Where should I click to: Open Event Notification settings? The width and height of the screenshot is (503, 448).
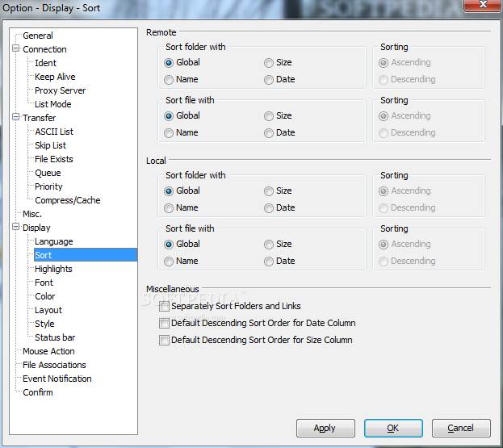(x=57, y=379)
